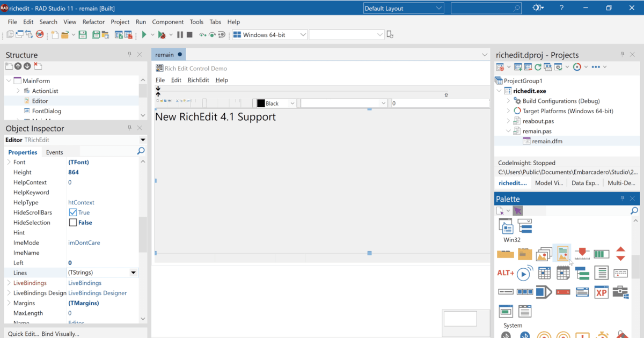
Task: Open the Palette search magnifier icon
Action: 634,211
